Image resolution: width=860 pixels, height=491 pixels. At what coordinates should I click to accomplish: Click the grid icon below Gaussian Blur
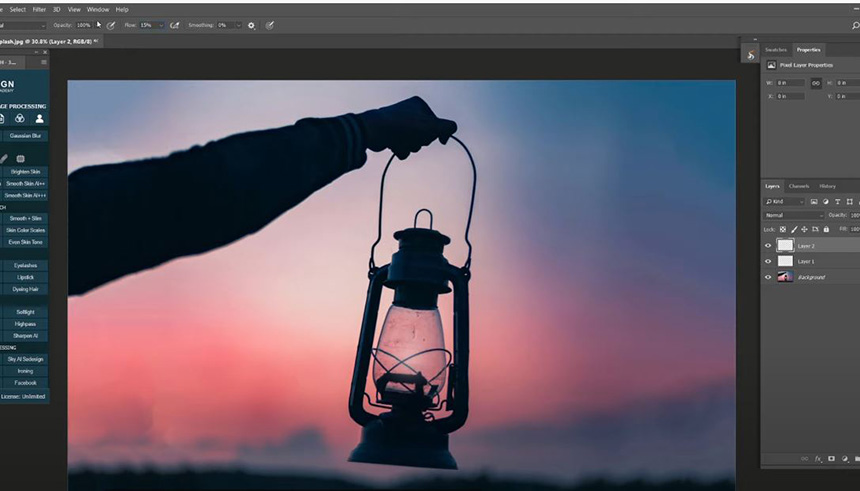click(x=20, y=159)
